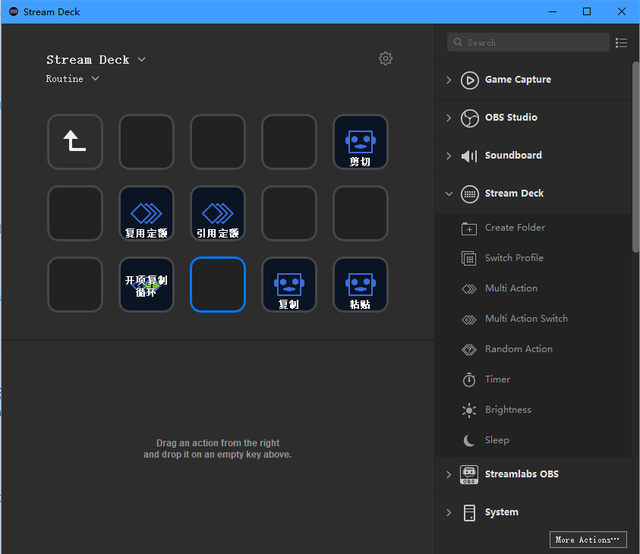This screenshot has height=554, width=640.
Task: Click the Streamlabs OBS category icon
Action: pos(469,474)
